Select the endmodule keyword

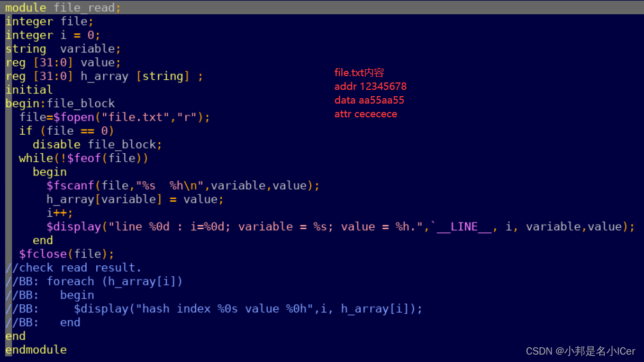(x=35, y=349)
